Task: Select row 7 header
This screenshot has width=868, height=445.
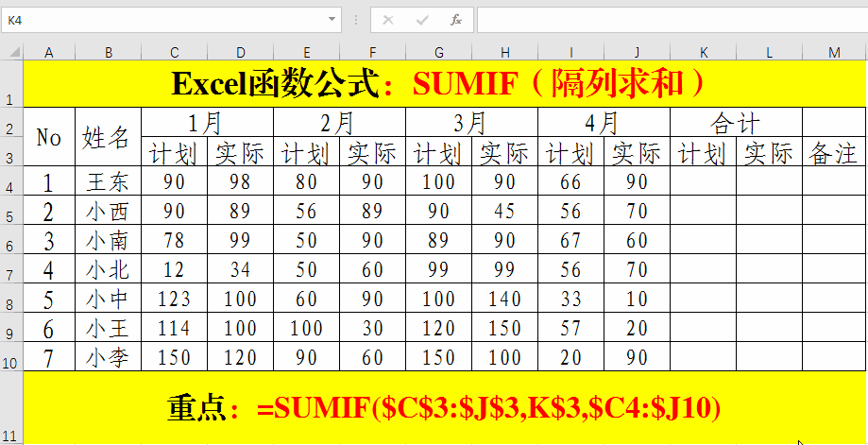Action: (11, 268)
